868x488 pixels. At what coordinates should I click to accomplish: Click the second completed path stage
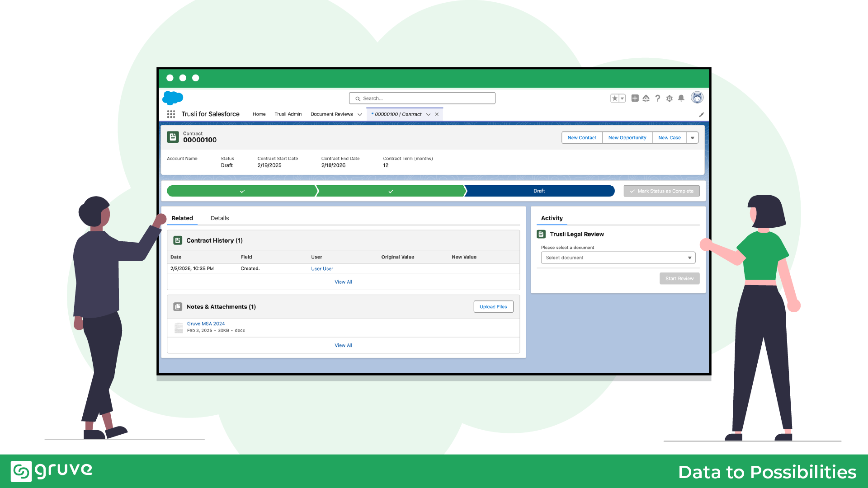391,191
